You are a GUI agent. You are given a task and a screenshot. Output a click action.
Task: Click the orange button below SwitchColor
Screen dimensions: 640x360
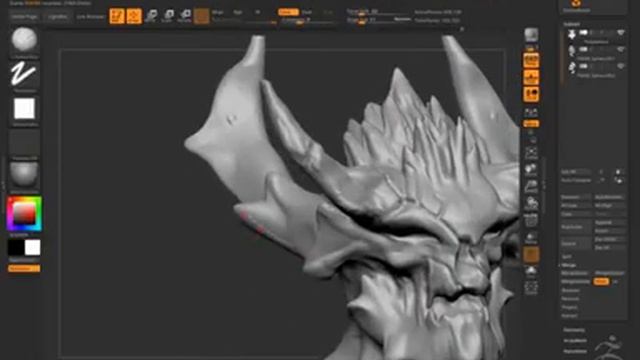pyautogui.click(x=24, y=269)
